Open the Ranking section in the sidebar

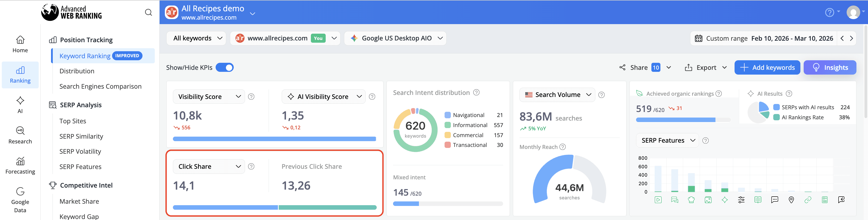pyautogui.click(x=20, y=75)
